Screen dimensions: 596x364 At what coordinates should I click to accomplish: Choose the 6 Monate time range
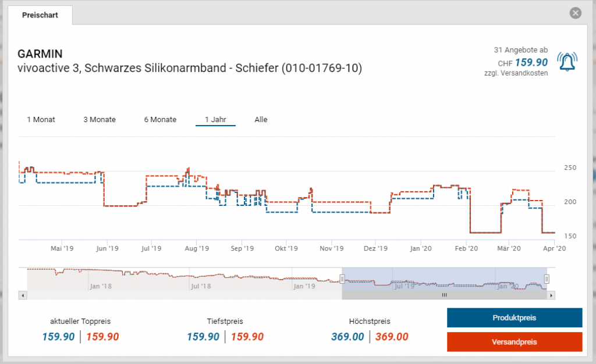(160, 120)
